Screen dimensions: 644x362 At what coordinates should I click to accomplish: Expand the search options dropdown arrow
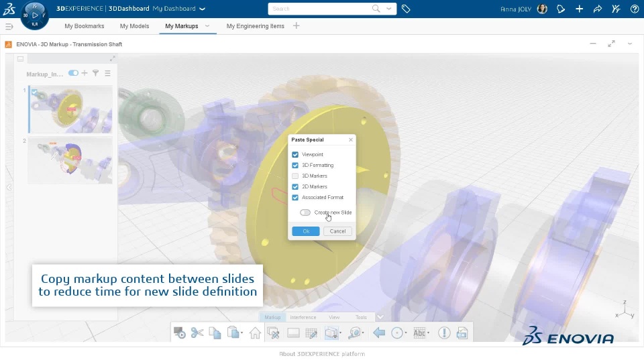(388, 9)
